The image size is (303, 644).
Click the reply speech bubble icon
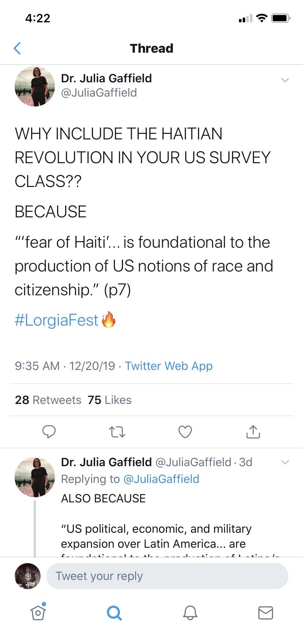(x=49, y=432)
